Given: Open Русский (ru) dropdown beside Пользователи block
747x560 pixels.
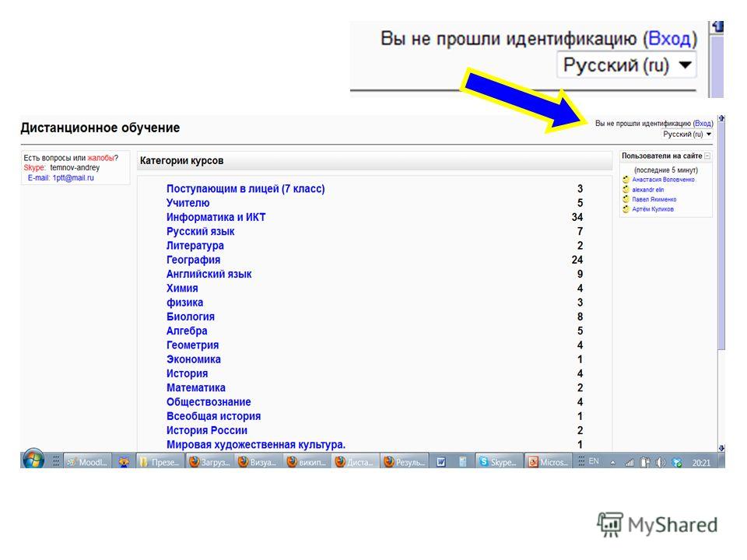Looking at the screenshot, I should point(687,135).
